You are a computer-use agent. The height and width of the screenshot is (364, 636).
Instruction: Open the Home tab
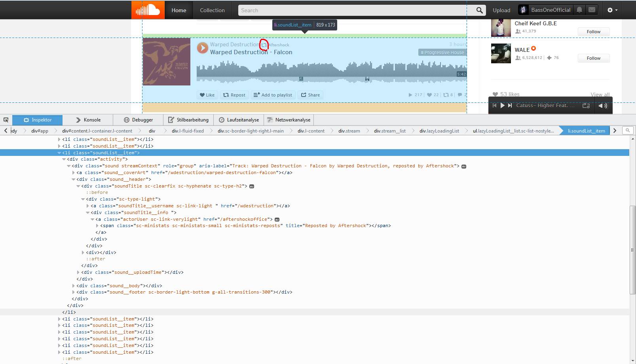(x=179, y=10)
